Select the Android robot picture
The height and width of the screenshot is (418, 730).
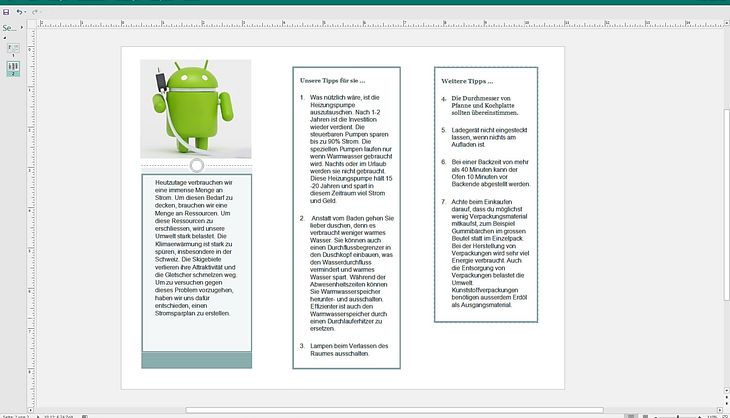click(x=196, y=109)
